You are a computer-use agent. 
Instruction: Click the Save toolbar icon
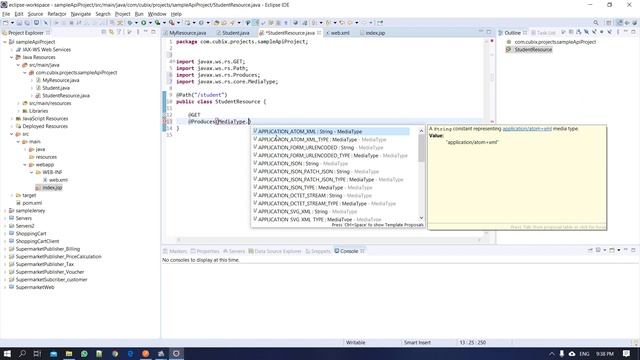coord(19,23)
